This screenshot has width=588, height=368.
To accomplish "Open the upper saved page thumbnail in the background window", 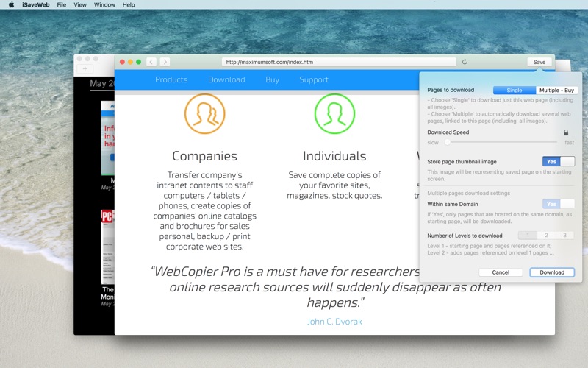I will (107, 138).
